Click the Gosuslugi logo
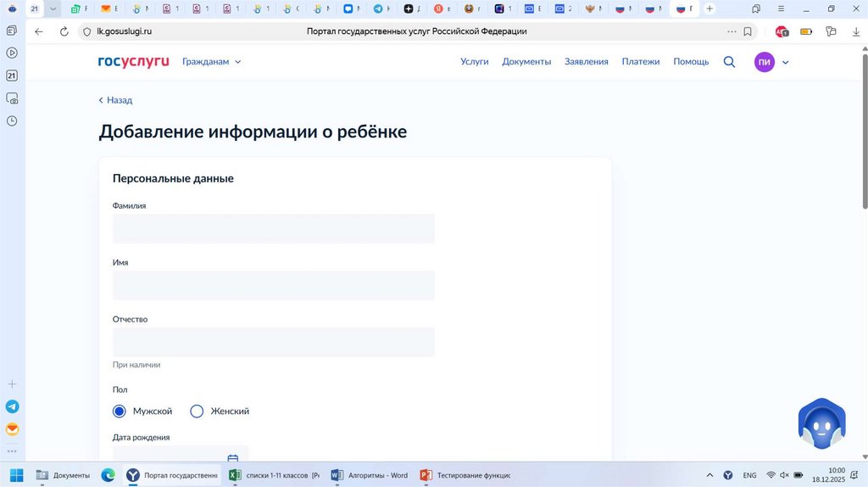The width and height of the screenshot is (868, 487). click(133, 62)
